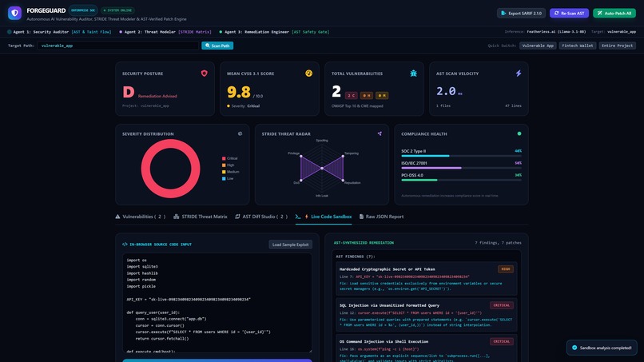Open the Vulnerabilities tab

(141, 217)
